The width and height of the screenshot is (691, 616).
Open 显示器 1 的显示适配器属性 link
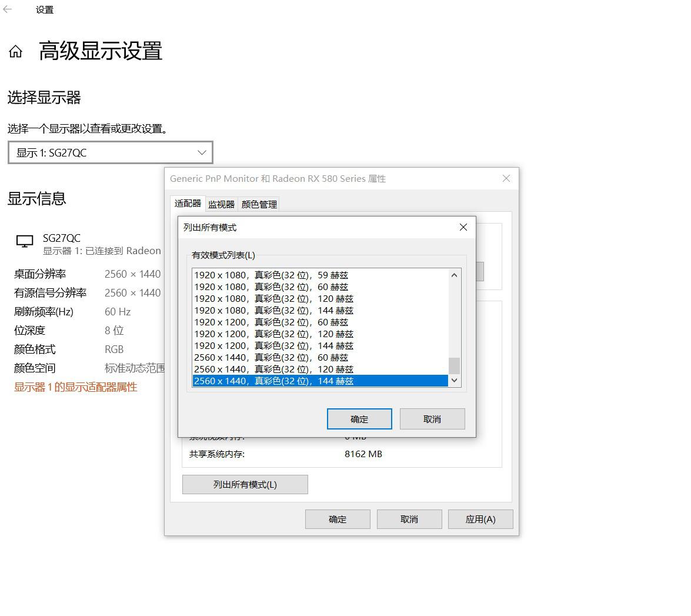[75, 387]
